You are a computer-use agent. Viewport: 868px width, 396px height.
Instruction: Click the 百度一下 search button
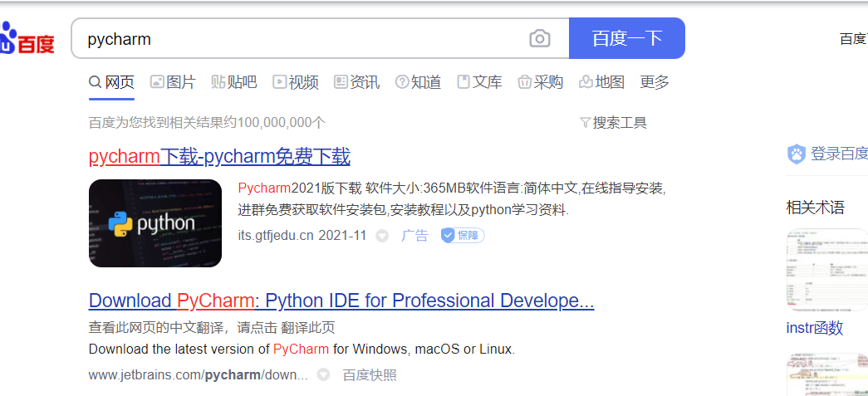[x=626, y=38]
